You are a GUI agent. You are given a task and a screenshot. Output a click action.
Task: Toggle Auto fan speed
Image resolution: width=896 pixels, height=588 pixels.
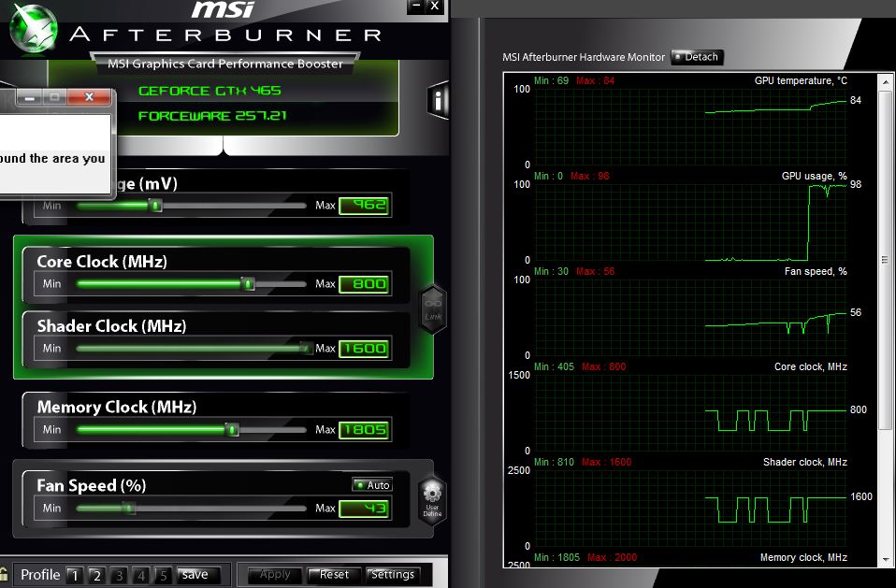[x=372, y=484]
